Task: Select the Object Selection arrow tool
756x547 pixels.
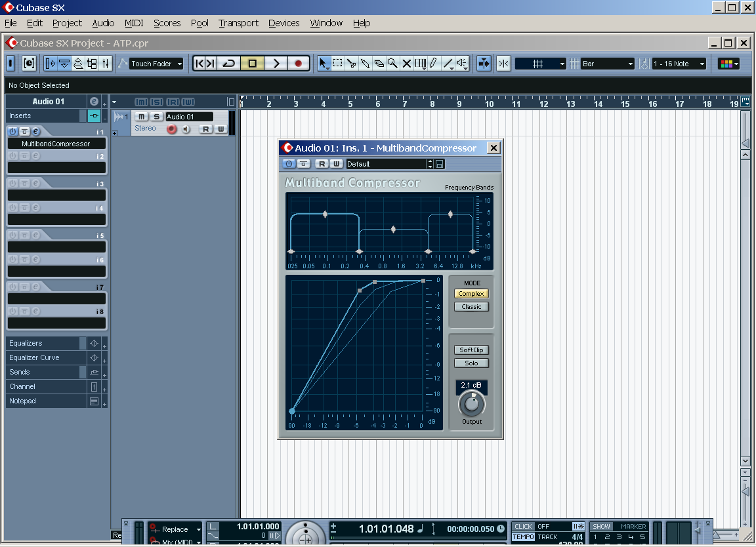Action: tap(323, 64)
